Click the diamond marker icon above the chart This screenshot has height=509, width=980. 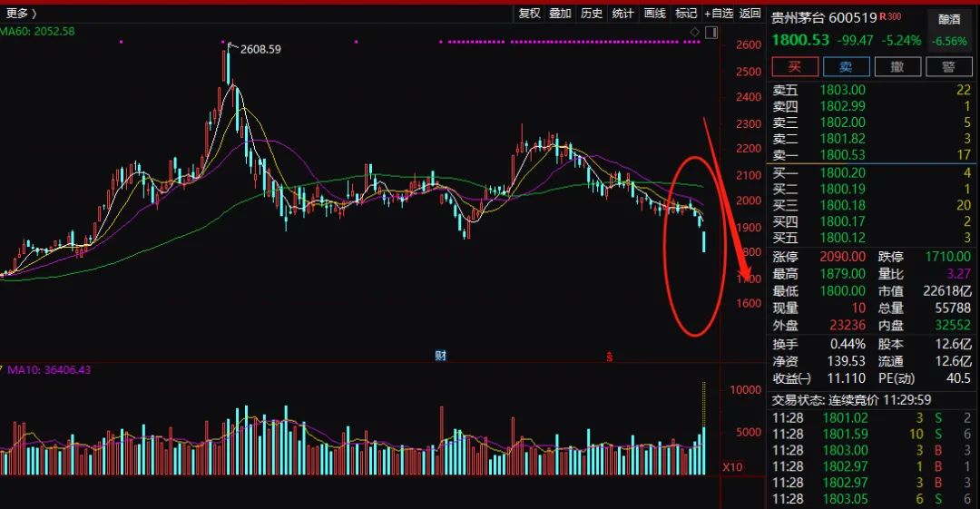pos(695,33)
